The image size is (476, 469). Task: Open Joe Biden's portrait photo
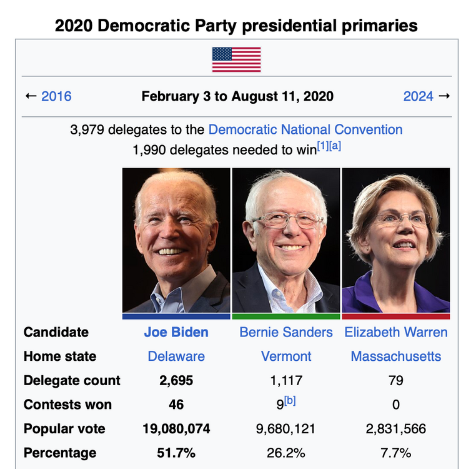click(176, 240)
